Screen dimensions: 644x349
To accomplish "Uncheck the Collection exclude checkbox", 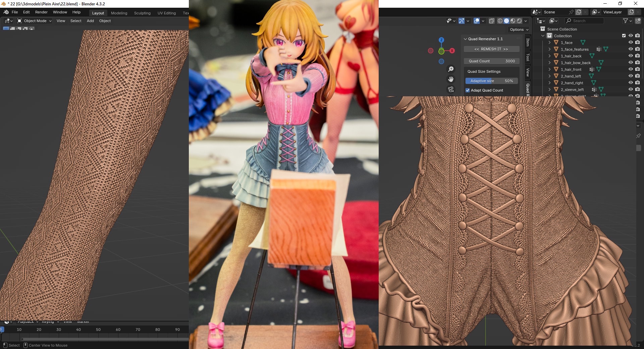I will pos(624,36).
